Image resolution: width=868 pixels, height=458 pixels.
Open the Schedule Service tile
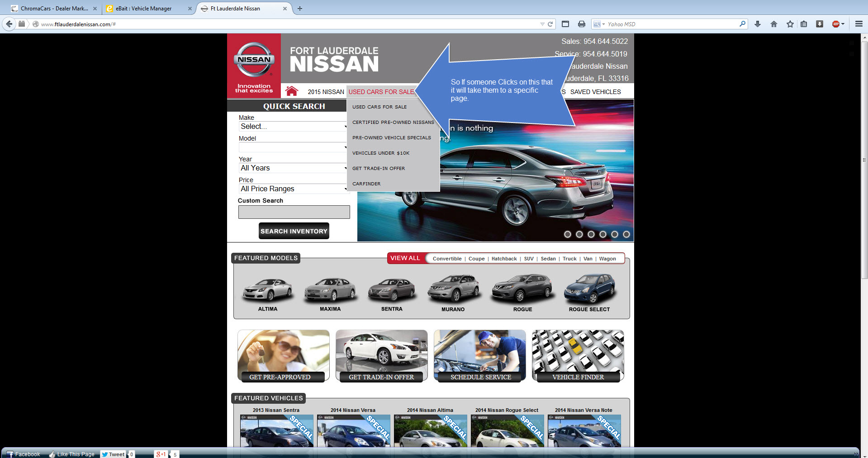(480, 356)
